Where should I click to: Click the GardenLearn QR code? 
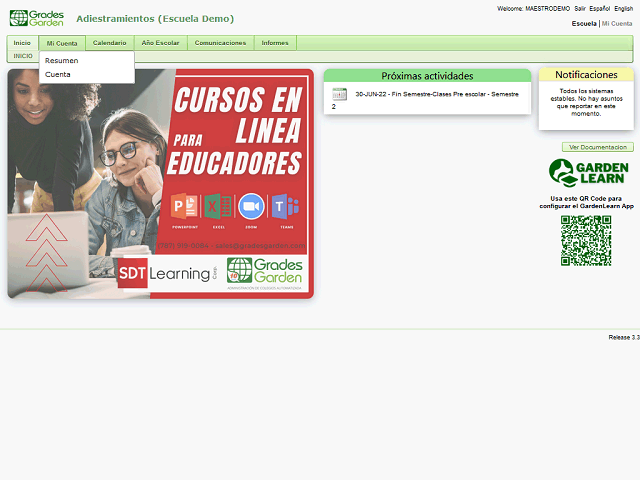pyautogui.click(x=586, y=241)
